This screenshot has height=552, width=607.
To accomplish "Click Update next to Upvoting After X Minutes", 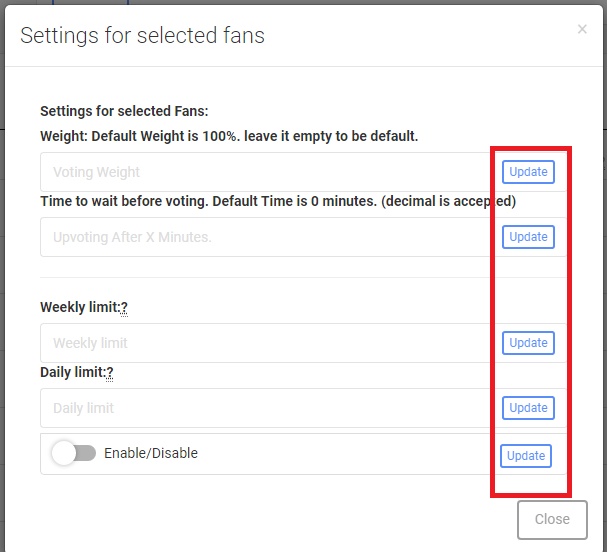I will tap(528, 237).
